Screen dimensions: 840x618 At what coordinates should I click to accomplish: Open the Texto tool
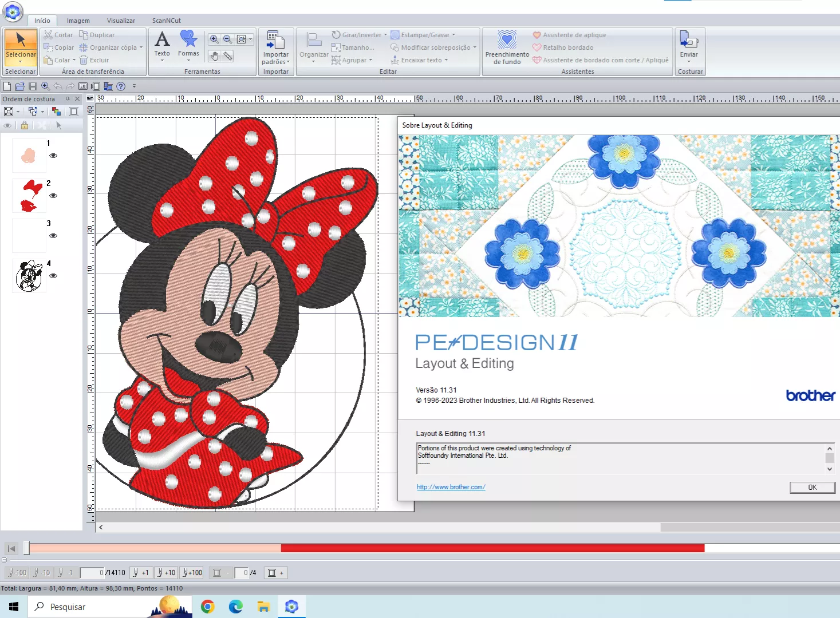[x=162, y=45]
